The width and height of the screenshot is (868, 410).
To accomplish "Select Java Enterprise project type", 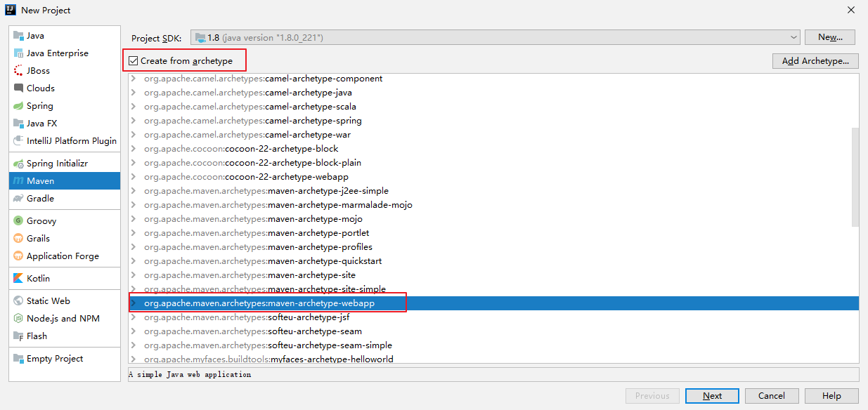I will tap(65, 53).
